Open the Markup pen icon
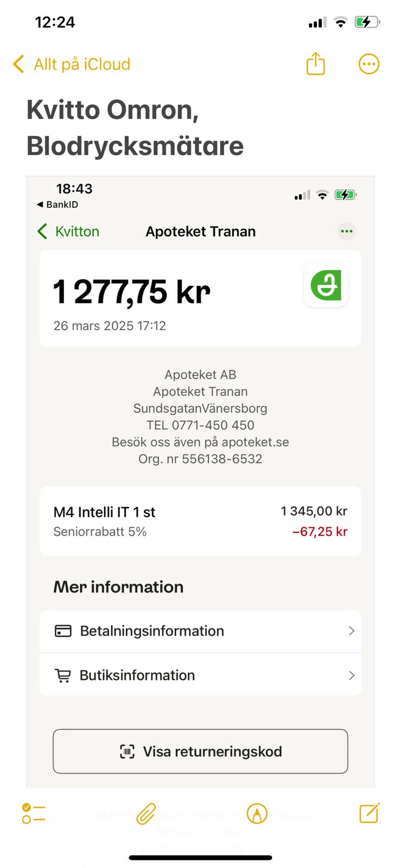The image size is (401, 868). click(257, 813)
